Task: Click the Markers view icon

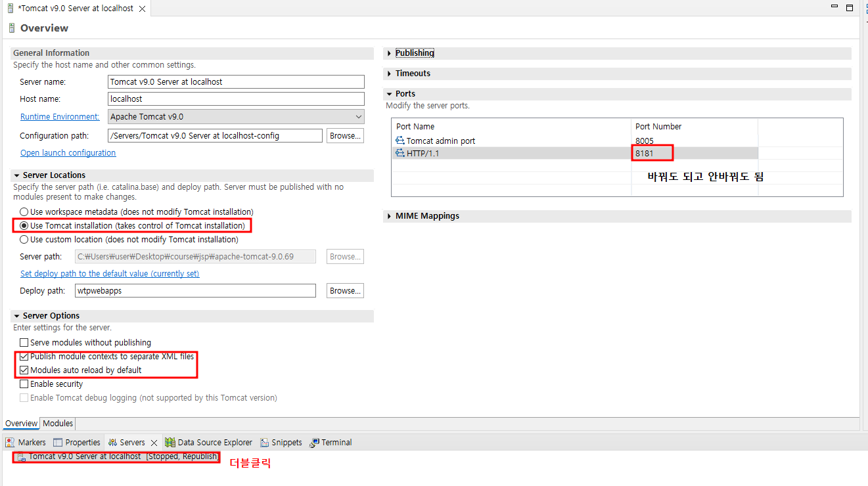Action: [11, 443]
